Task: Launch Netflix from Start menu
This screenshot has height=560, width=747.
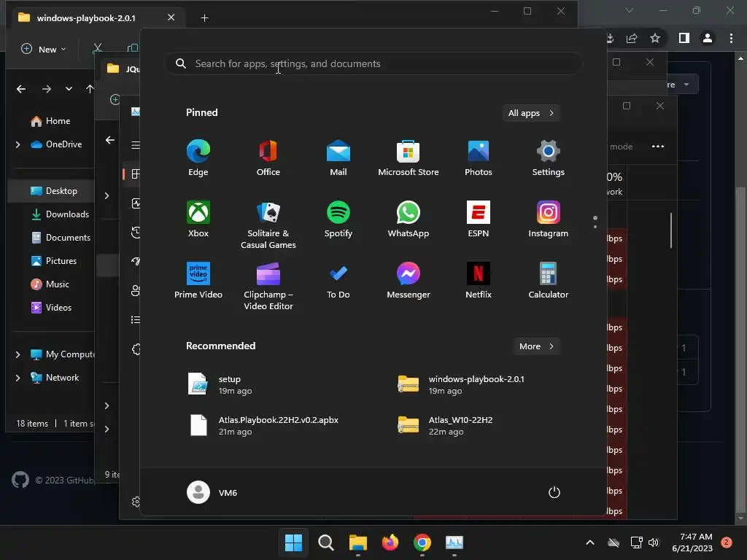Action: point(479,281)
